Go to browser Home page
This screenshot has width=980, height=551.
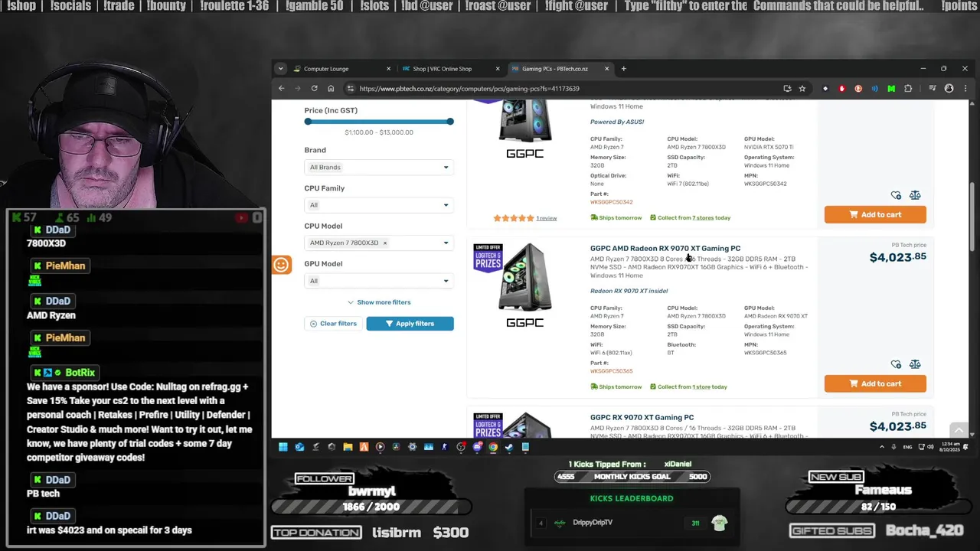pos(331,88)
